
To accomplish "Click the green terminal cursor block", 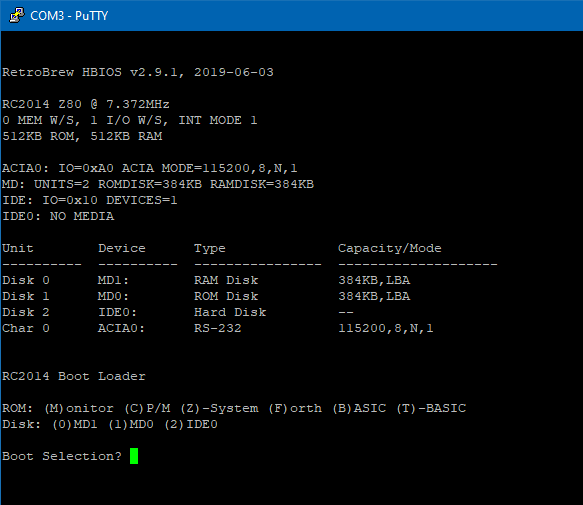I will tap(134, 456).
